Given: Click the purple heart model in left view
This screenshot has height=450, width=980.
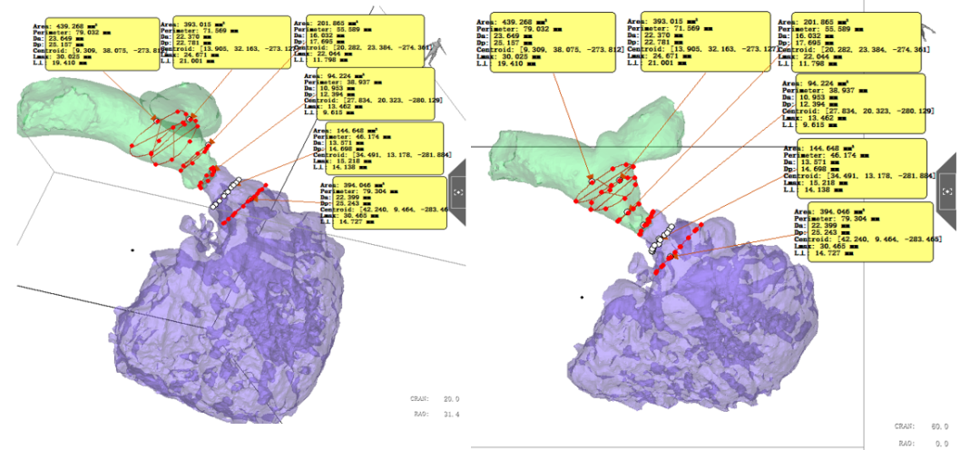Looking at the screenshot, I should coord(218,327).
